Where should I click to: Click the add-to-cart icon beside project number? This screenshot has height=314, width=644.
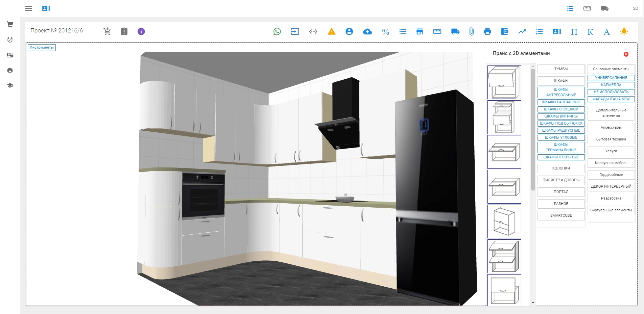(x=107, y=31)
